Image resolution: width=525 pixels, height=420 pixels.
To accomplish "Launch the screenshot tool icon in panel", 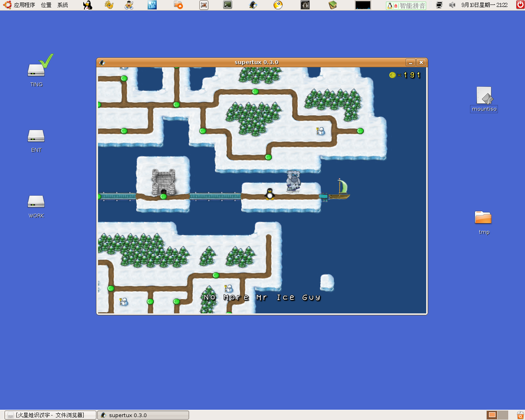I will 204,5.
